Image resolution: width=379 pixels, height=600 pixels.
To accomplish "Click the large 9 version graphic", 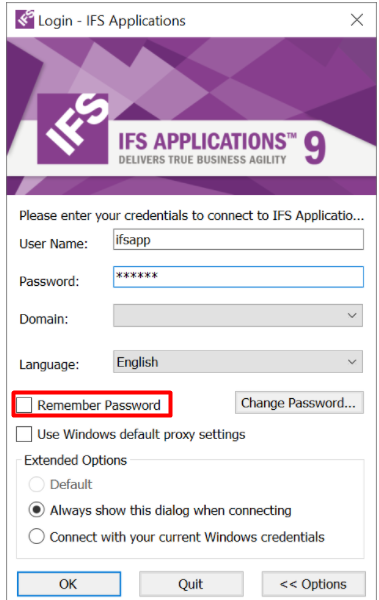I will coord(315,148).
